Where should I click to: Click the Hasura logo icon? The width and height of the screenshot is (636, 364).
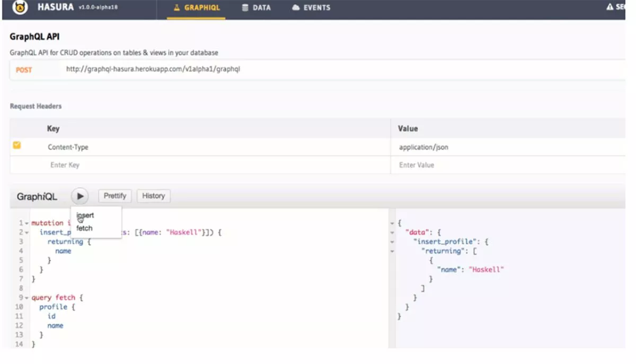point(20,7)
